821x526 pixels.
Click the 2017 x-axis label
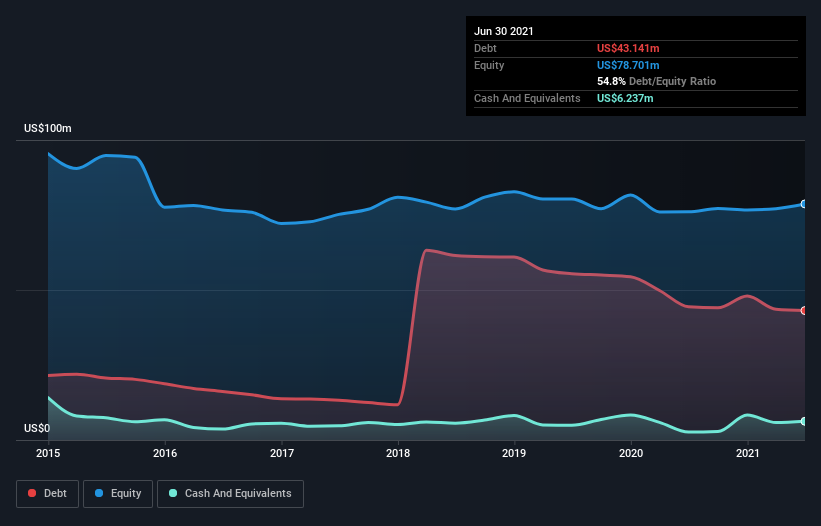coord(282,453)
